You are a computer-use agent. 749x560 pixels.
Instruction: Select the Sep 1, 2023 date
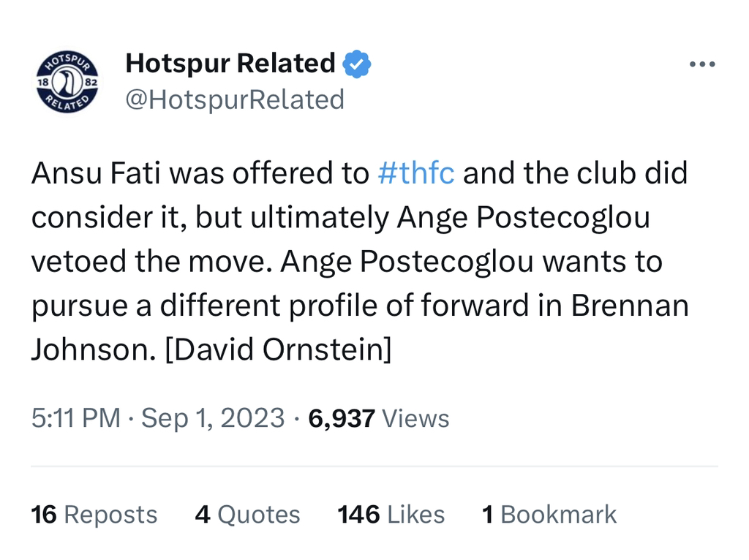(213, 418)
